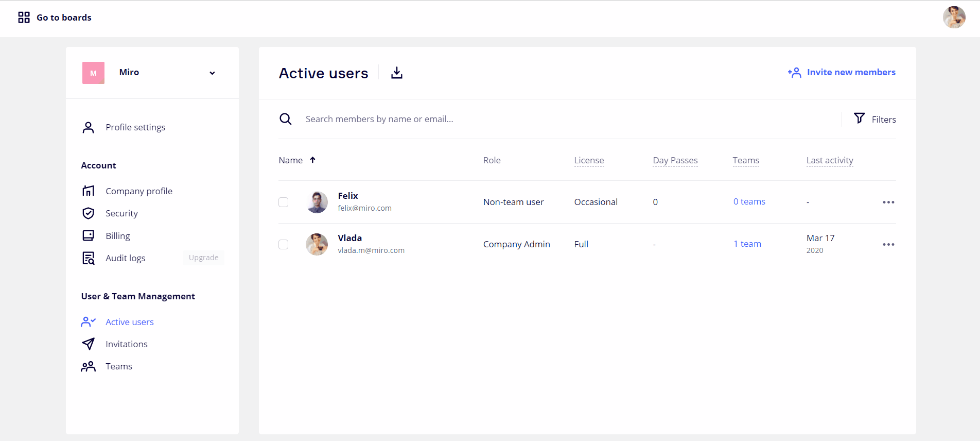This screenshot has width=980, height=441.
Task: Click the download users list icon
Action: (x=396, y=73)
